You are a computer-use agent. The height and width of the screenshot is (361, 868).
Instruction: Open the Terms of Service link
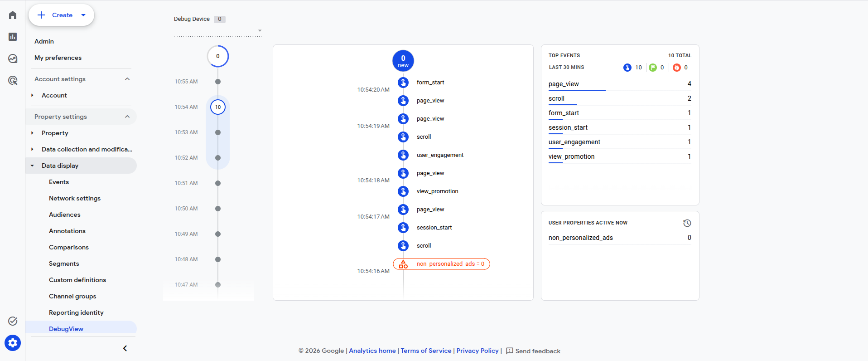pos(426,351)
